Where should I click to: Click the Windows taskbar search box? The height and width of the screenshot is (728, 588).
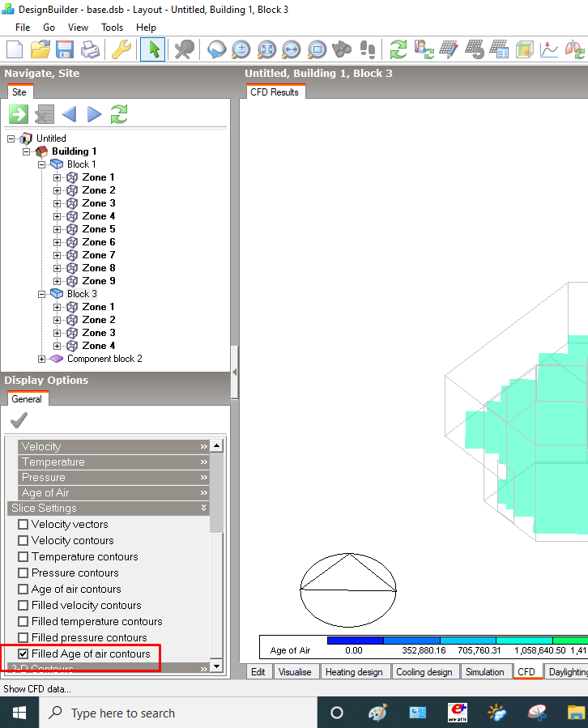click(178, 713)
